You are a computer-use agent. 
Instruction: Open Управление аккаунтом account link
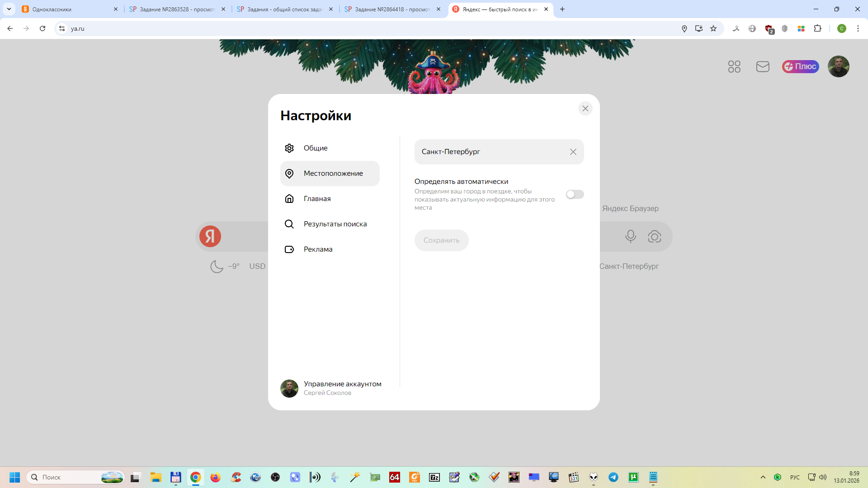pos(342,384)
